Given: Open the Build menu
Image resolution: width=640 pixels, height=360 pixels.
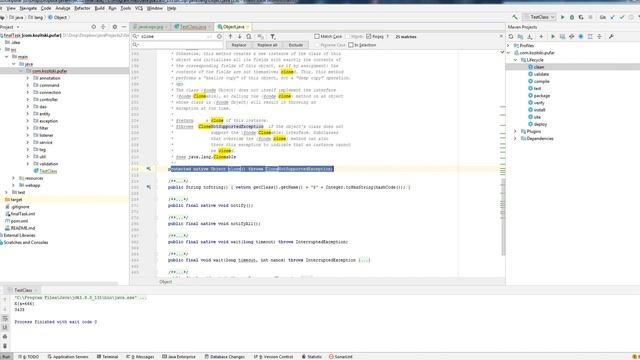Looking at the screenshot, I should coord(100,8).
